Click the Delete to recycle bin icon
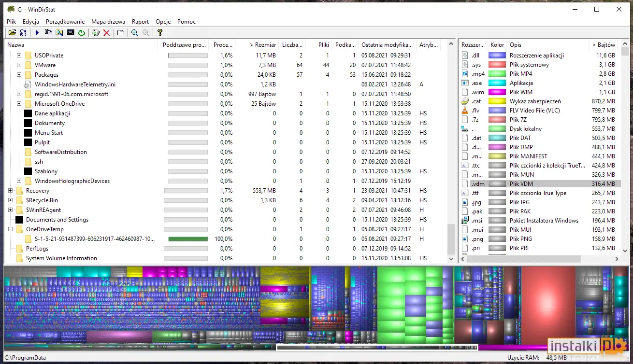633x364 pixels. [x=96, y=32]
